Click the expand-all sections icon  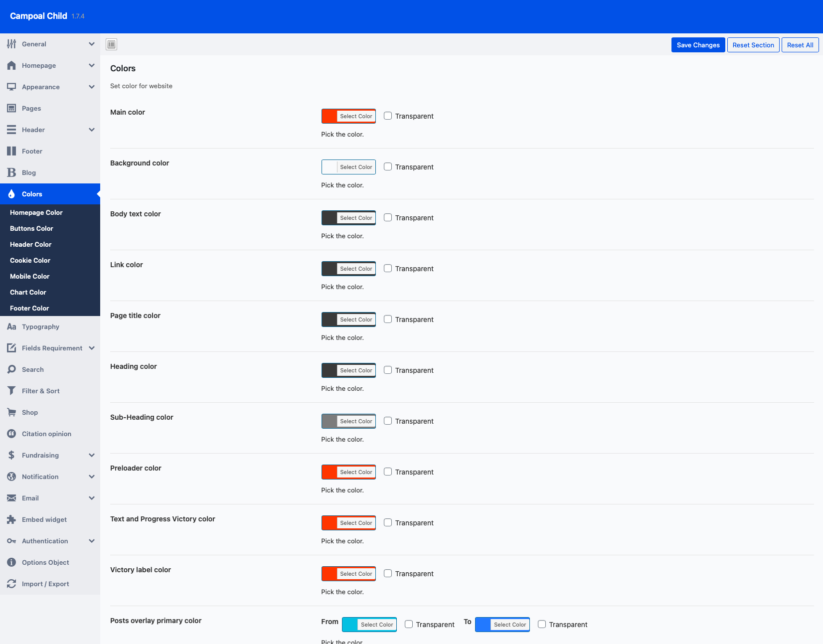tap(112, 44)
